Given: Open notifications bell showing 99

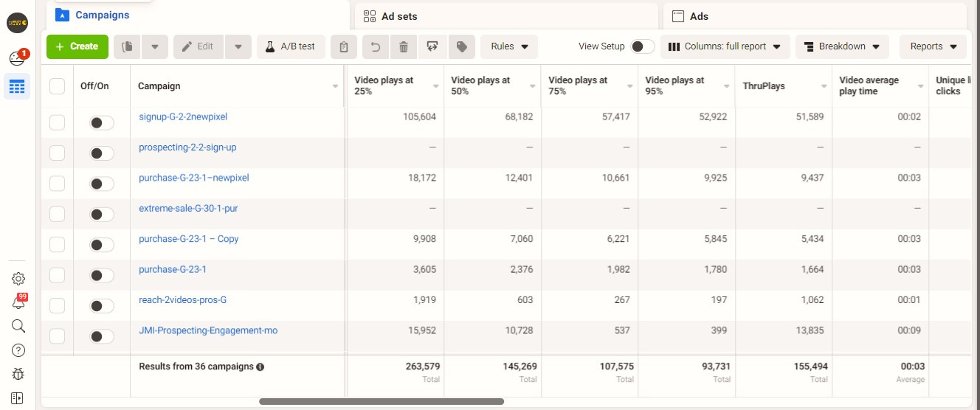Looking at the screenshot, I should pyautogui.click(x=18, y=302).
